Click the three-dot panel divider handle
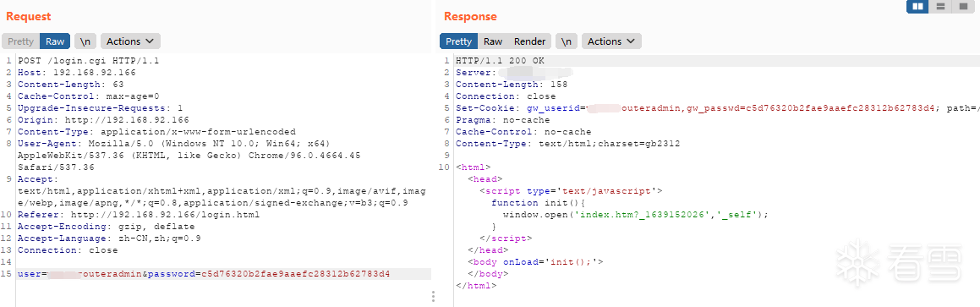The height and width of the screenshot is (307, 980). click(433, 296)
